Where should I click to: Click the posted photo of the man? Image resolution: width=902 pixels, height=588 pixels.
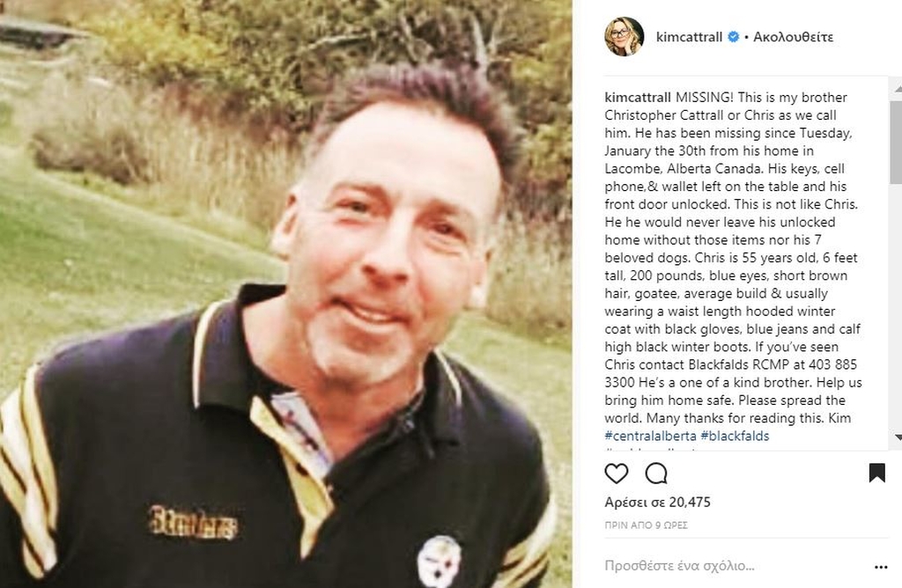click(286, 294)
